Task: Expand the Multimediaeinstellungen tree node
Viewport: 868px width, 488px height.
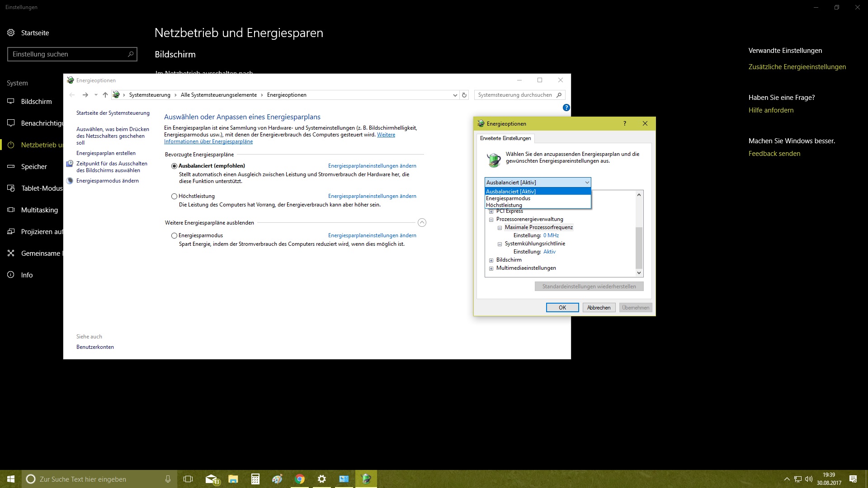Action: [x=491, y=268]
